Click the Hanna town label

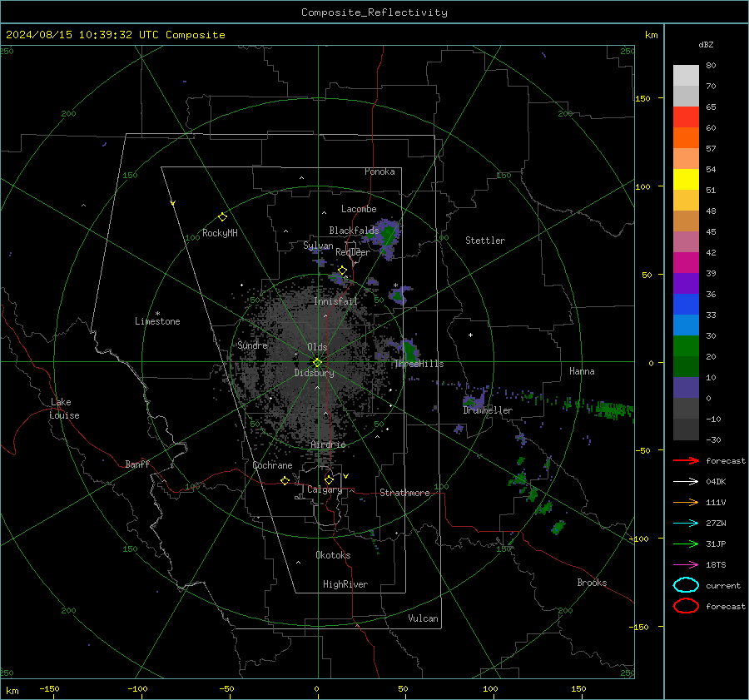click(582, 371)
